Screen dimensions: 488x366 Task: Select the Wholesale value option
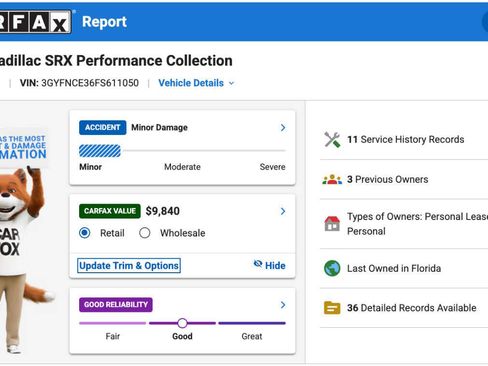coord(145,233)
